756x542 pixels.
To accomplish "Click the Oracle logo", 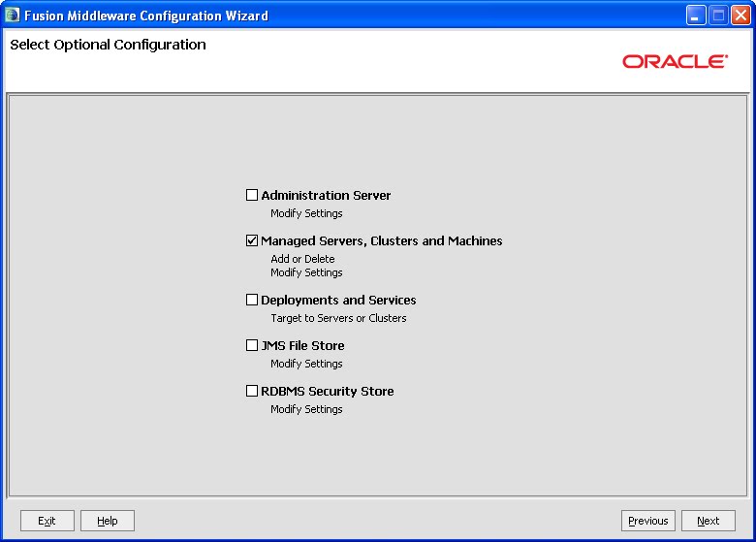I will tap(675, 61).
